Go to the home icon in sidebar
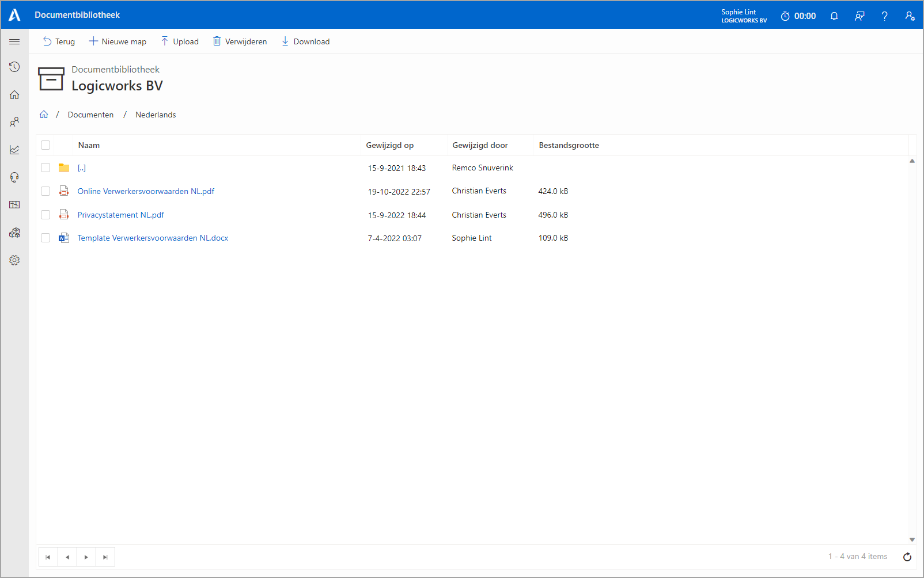 click(14, 94)
